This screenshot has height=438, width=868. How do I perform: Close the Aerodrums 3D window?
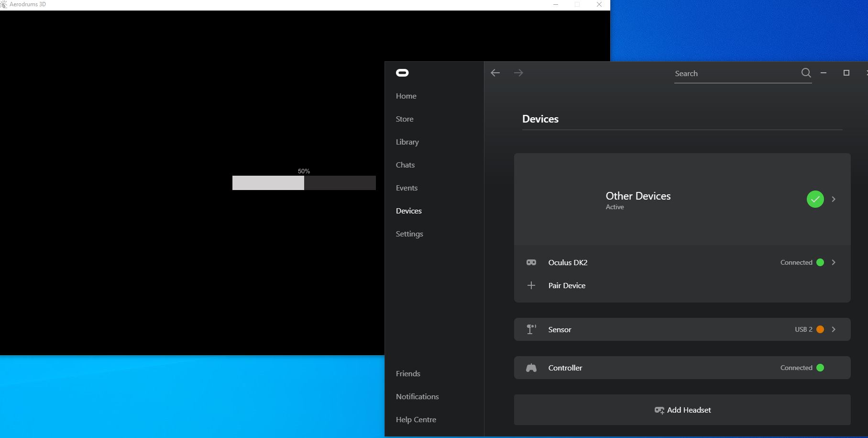[x=599, y=5]
